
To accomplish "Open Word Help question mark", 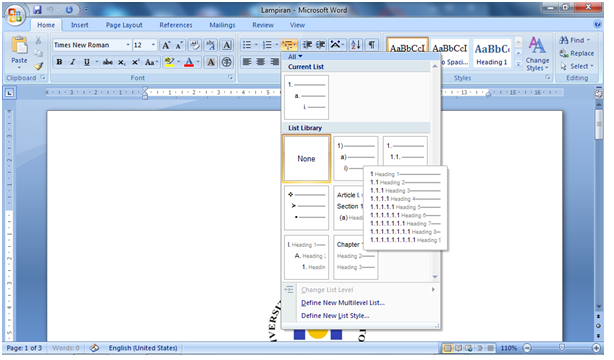I will pos(597,24).
